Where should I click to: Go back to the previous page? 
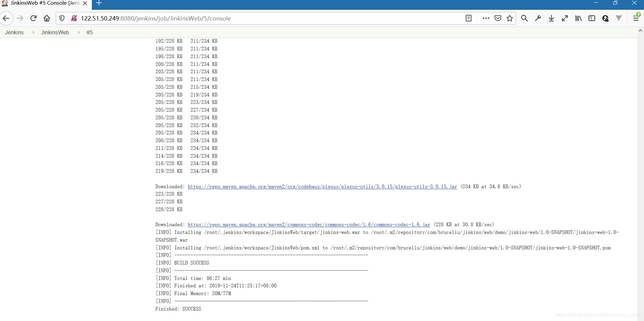click(x=6, y=18)
